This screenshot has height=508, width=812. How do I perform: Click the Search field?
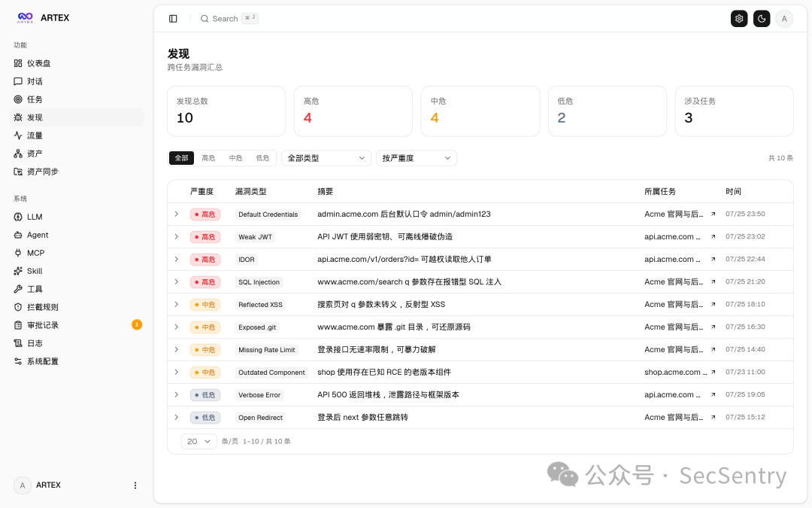[229, 19]
